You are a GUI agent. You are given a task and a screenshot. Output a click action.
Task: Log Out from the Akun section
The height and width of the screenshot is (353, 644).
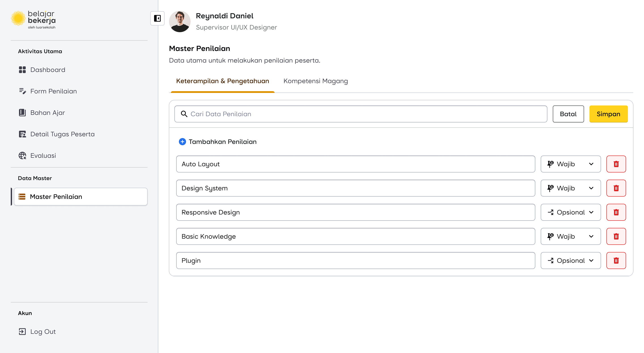coord(43,332)
